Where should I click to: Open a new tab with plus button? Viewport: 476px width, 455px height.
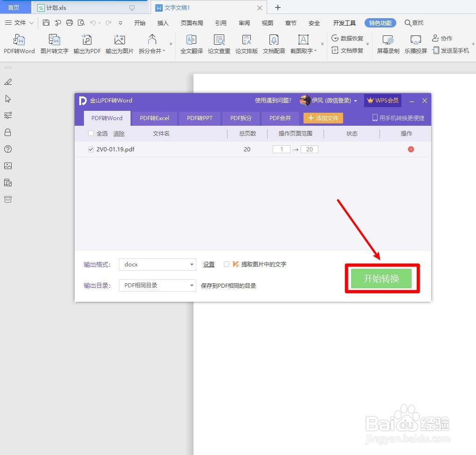click(x=277, y=7)
